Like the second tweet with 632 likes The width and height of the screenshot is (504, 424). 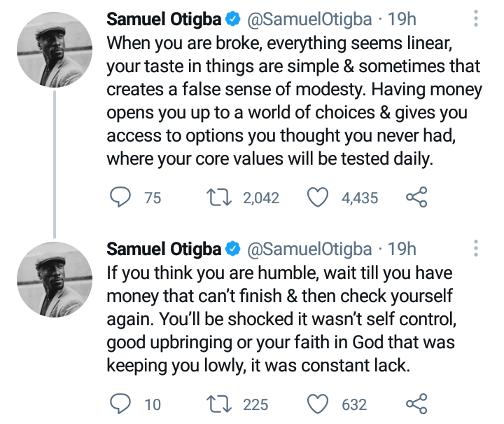coord(319,404)
